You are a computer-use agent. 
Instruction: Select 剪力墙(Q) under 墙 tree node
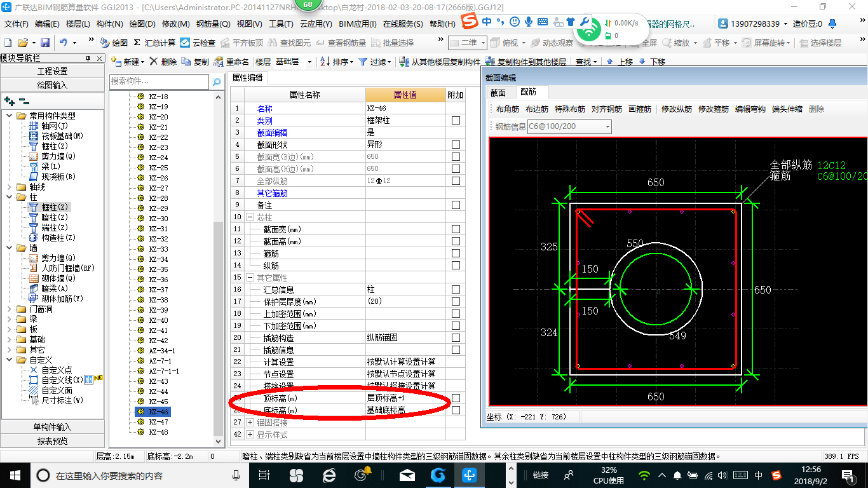pyautogui.click(x=58, y=258)
